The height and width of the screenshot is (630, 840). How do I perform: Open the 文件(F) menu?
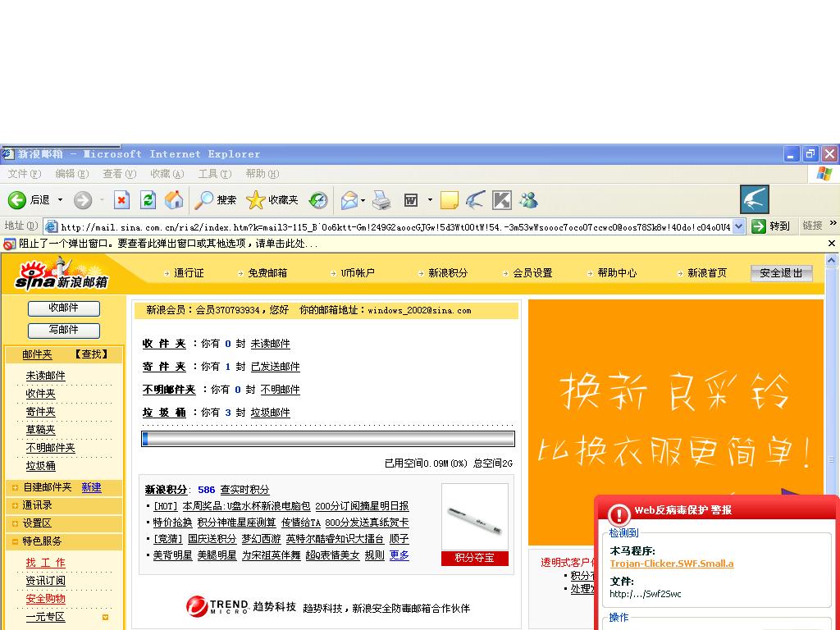(x=24, y=174)
